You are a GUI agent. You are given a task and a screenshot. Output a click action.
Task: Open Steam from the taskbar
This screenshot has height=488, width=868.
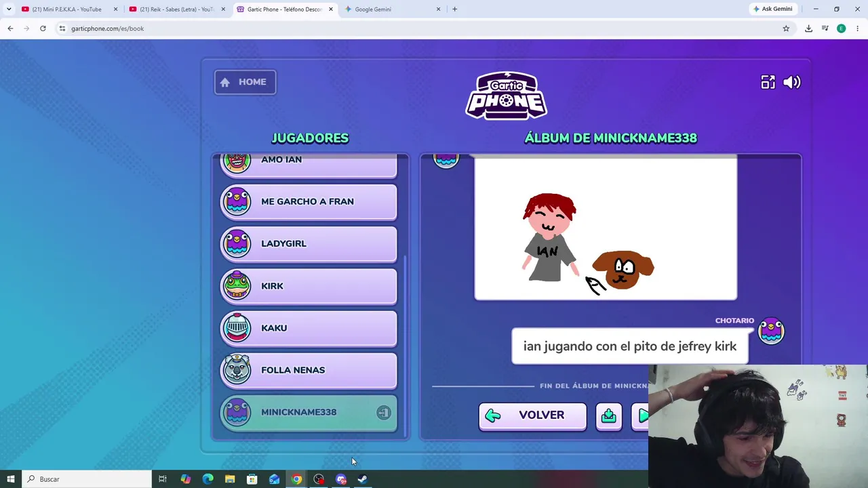[x=363, y=479]
